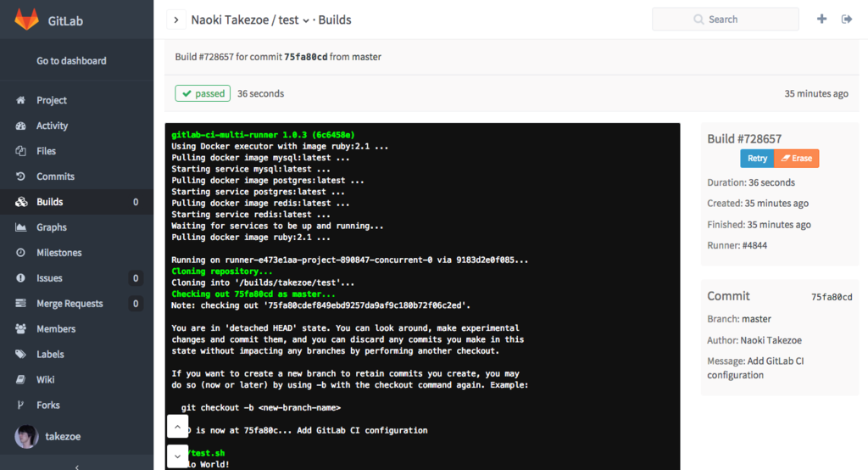Viewport: 868px width, 470px height.
Task: Click runner #4844 link
Action: point(754,245)
